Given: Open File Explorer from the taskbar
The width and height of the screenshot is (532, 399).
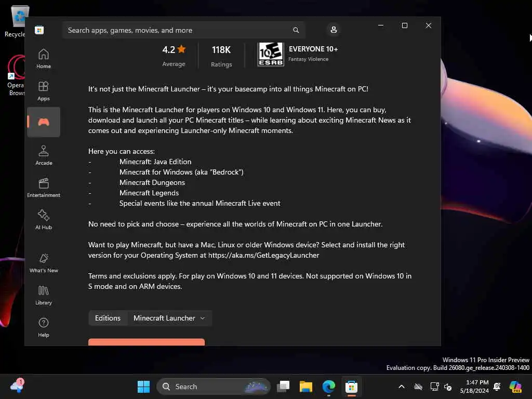Looking at the screenshot, I should tap(305, 387).
